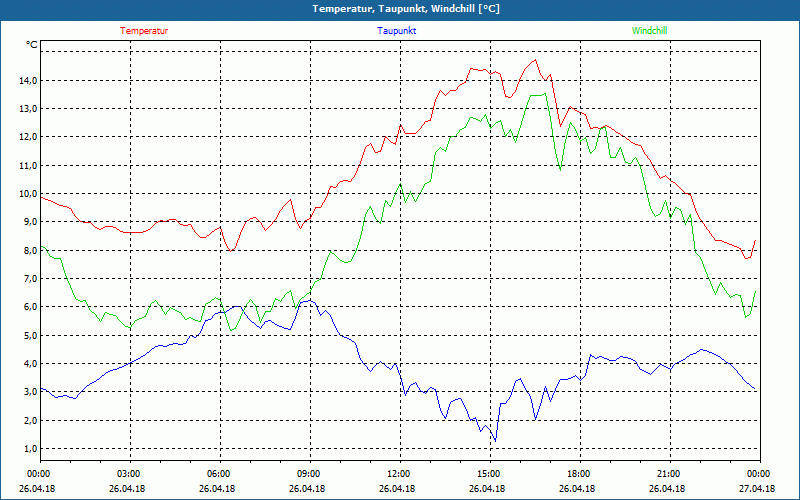
Task: Click the '00:00' time label above 27.04.18
Action: [758, 474]
